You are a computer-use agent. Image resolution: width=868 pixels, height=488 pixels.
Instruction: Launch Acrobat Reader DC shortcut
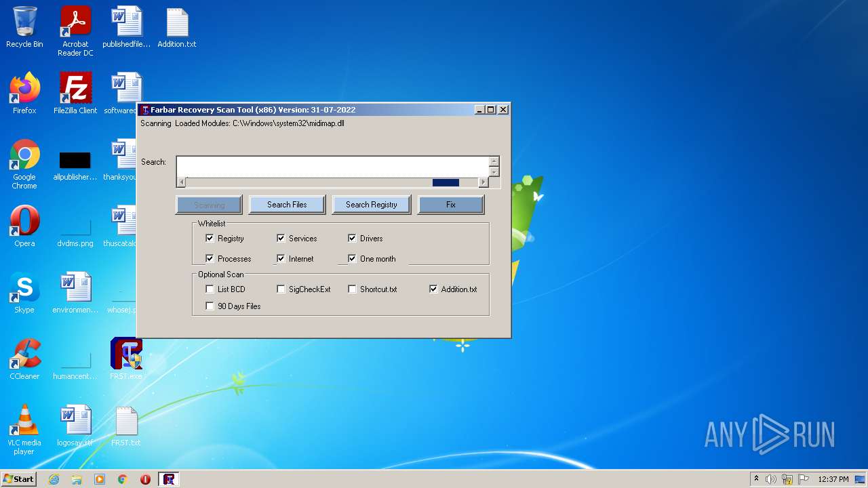coord(75,31)
